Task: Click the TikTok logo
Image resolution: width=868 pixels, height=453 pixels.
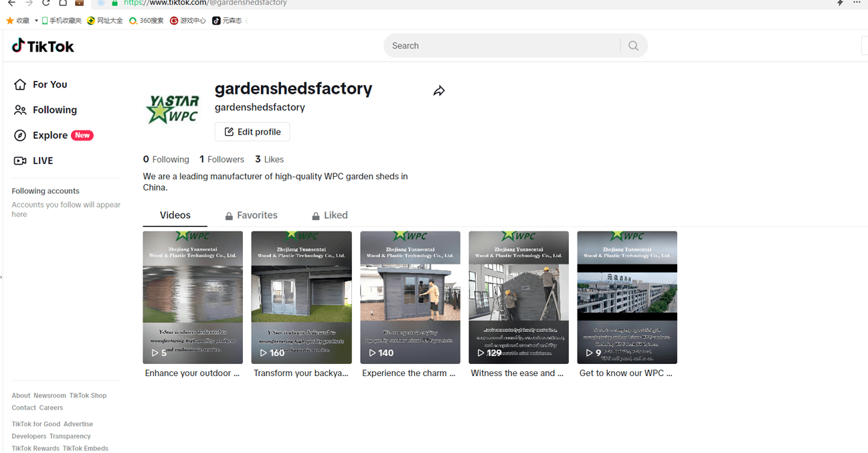Action: click(x=43, y=46)
